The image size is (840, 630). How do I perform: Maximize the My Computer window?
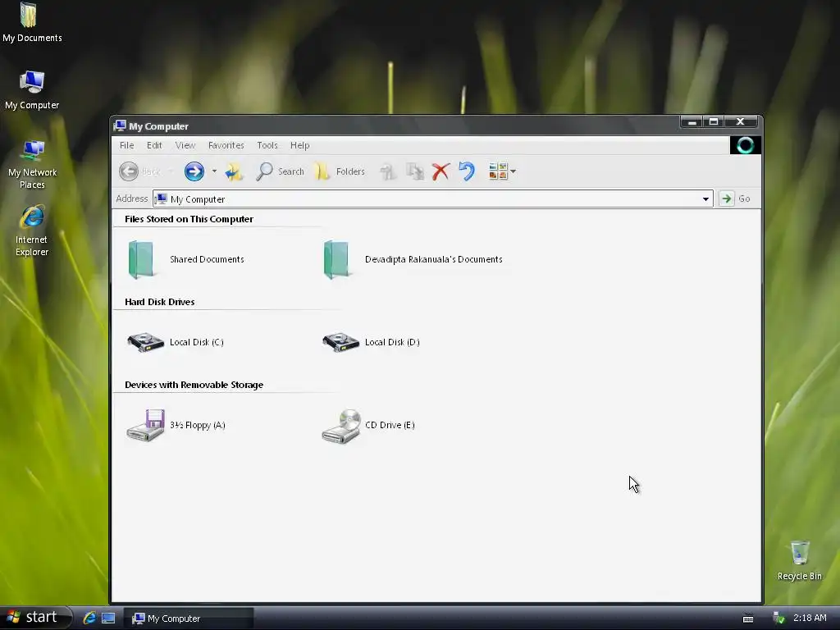pyautogui.click(x=714, y=122)
